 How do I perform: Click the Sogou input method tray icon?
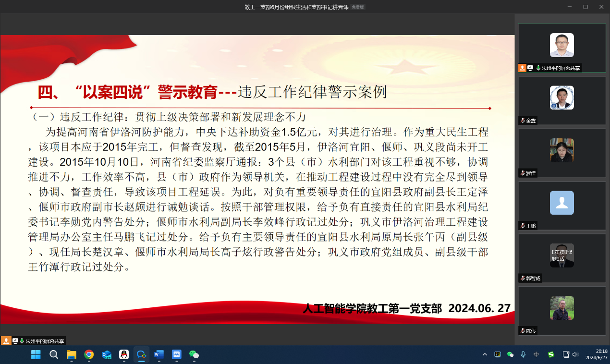tap(551, 354)
